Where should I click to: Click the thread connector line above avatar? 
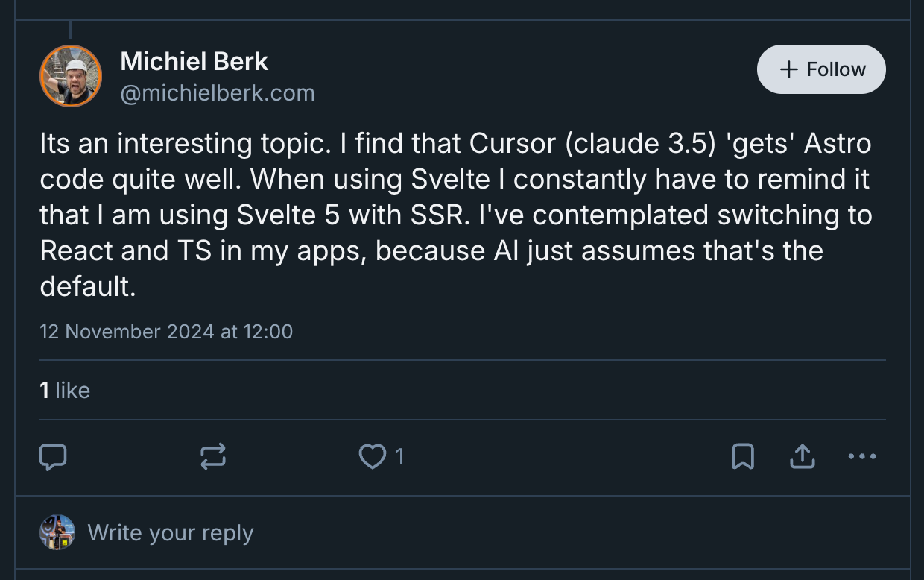[x=71, y=30]
